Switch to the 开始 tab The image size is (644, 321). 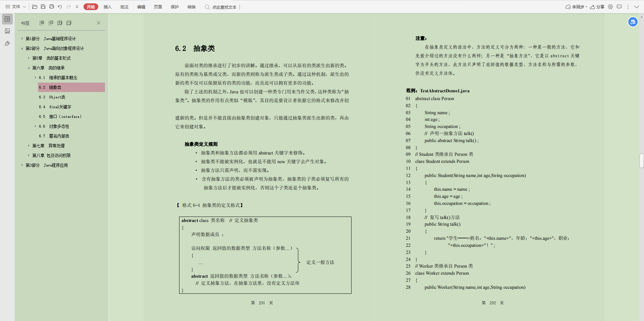click(x=91, y=7)
